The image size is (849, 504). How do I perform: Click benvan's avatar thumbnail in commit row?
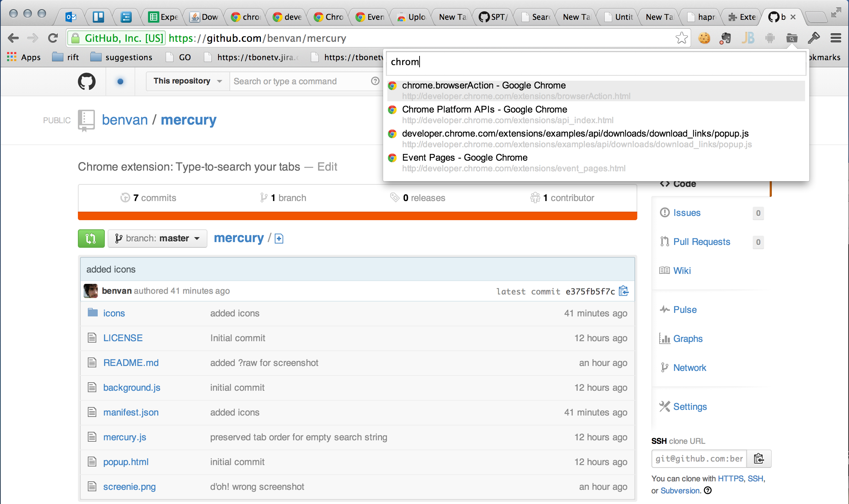91,291
